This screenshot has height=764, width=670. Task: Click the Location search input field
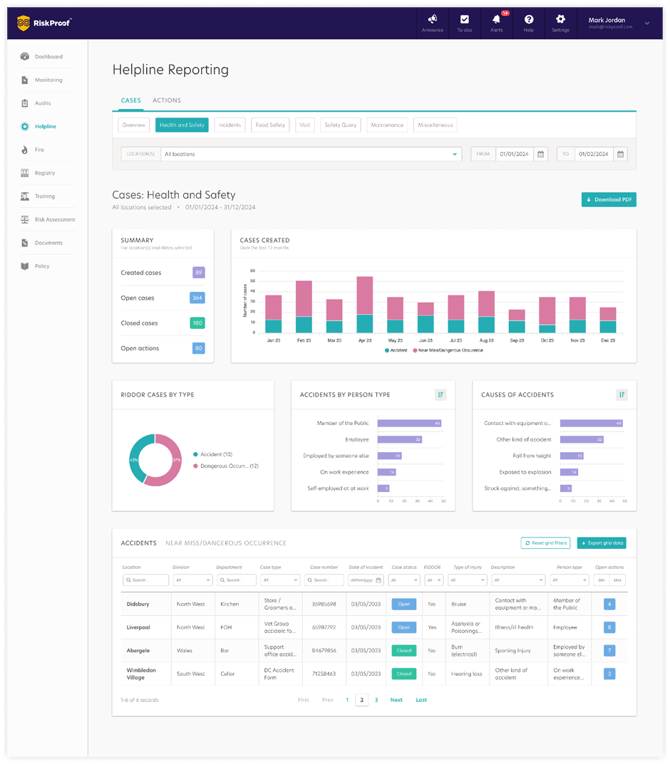(145, 580)
